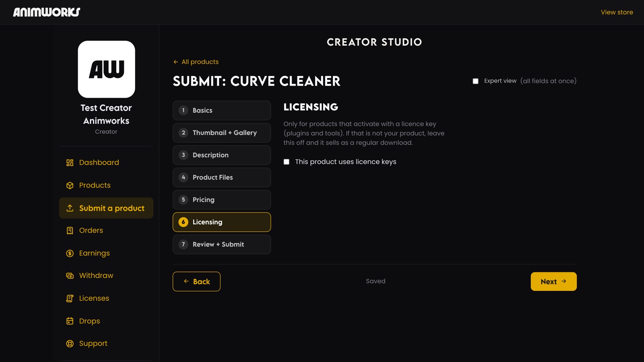This screenshot has height=362, width=644.
Task: Select Submit a product menu item
Action: [x=106, y=208]
